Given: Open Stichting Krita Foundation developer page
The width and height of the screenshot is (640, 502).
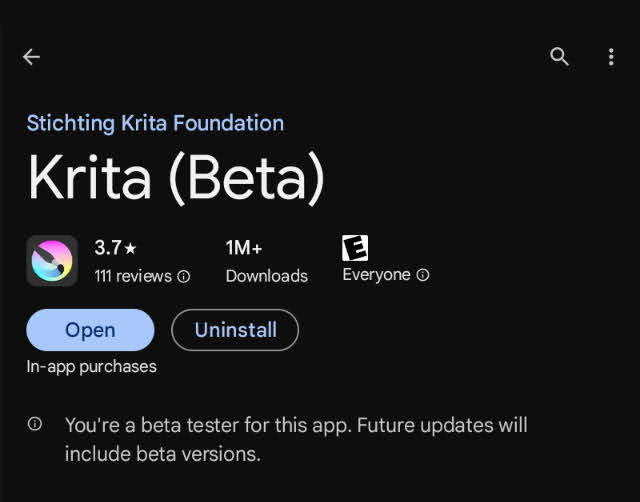Looking at the screenshot, I should (155, 123).
